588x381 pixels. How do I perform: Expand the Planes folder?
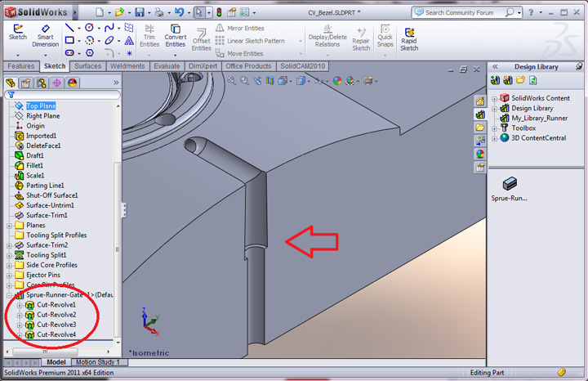(x=9, y=226)
